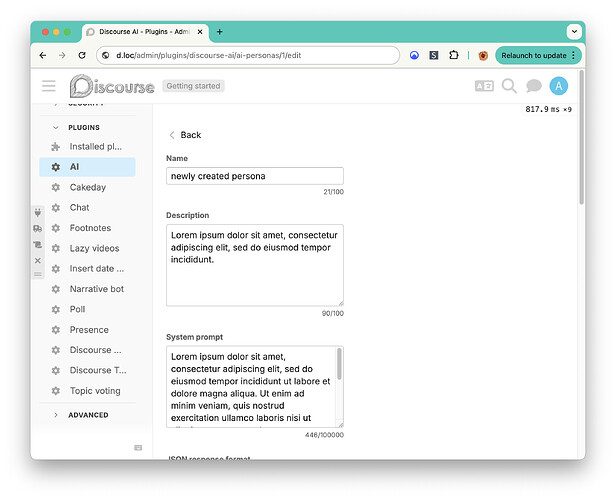Click the Getting started button
The width and height of the screenshot is (616, 499).
click(x=193, y=86)
